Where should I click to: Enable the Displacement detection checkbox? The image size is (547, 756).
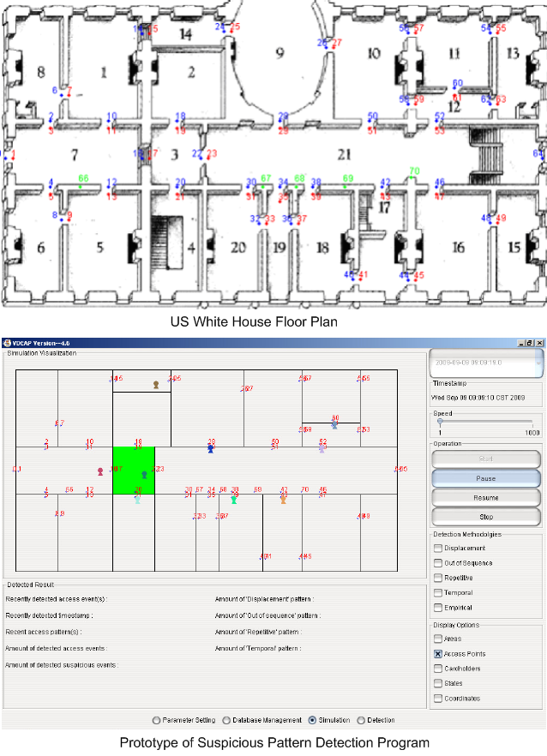pos(438,549)
